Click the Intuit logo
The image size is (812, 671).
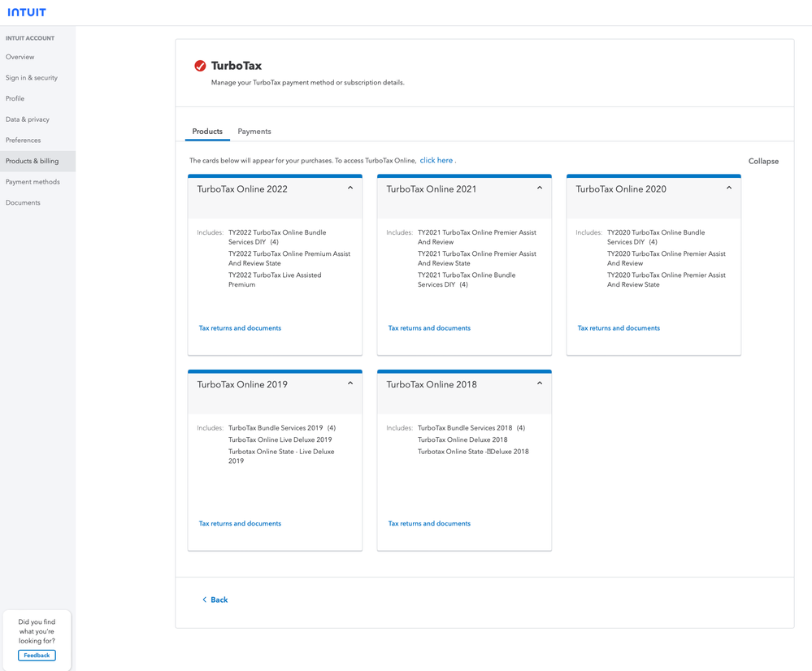pos(26,12)
